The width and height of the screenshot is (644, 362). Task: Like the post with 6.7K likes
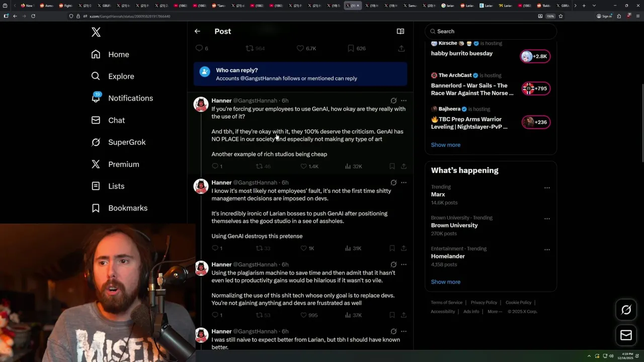click(306, 48)
